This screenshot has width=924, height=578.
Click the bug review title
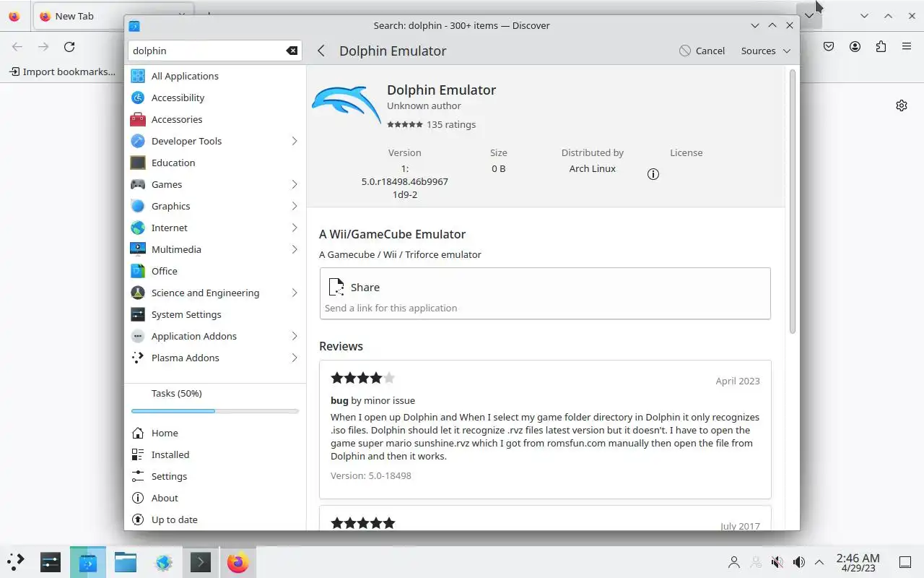[x=339, y=400]
